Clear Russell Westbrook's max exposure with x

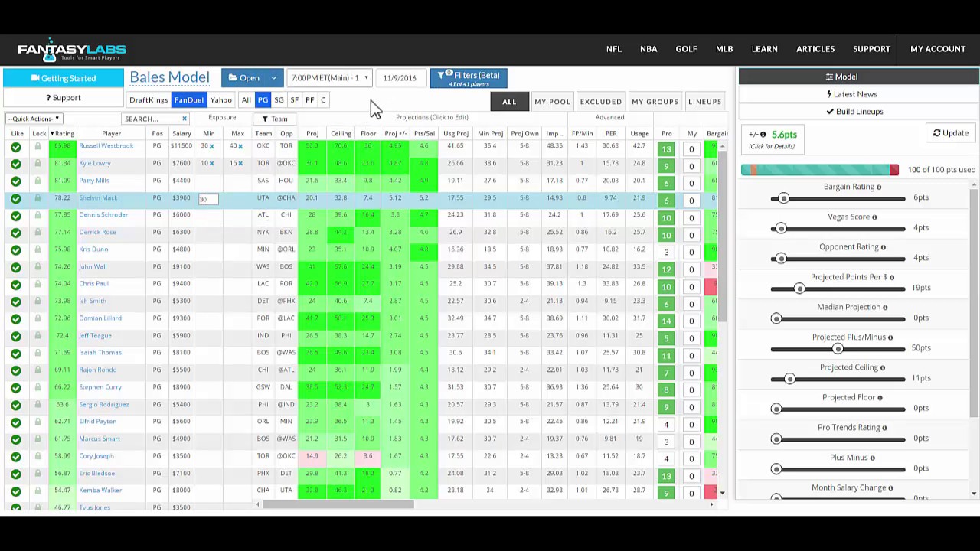240,146
